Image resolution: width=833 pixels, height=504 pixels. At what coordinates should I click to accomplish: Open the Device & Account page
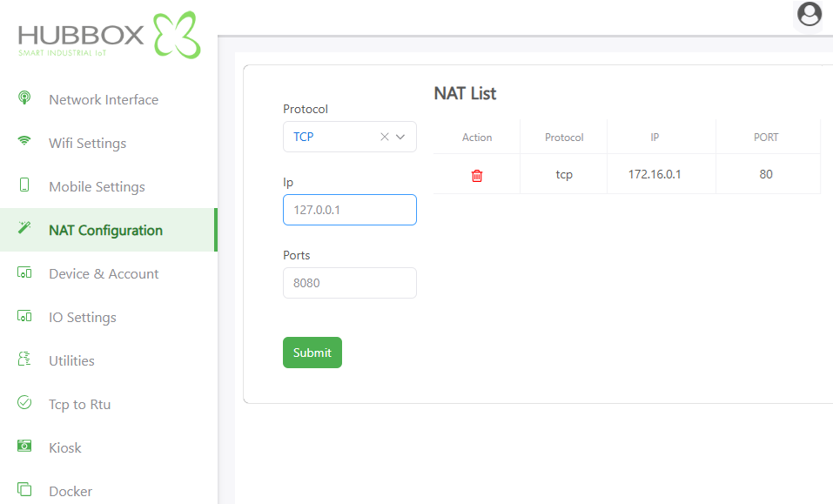104,273
